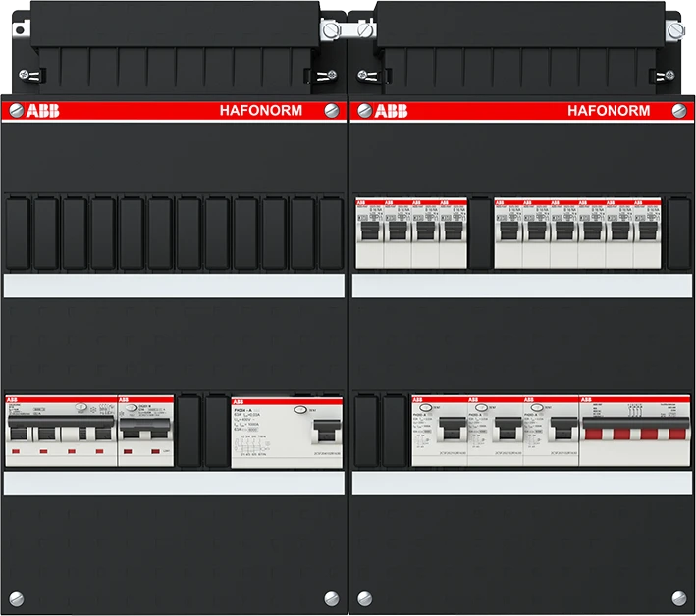This screenshot has width=696, height=616.
Task: Click the metal connector bolt joining the top covers
Action: pos(333,30)
